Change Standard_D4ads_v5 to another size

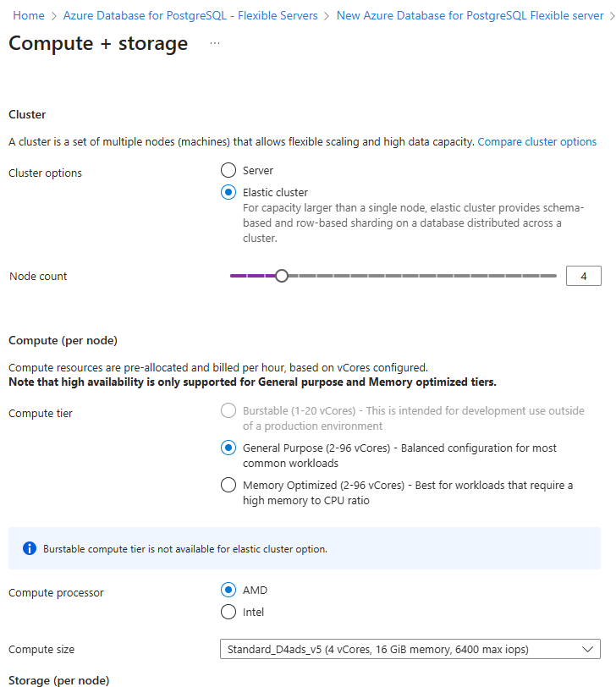click(x=410, y=649)
